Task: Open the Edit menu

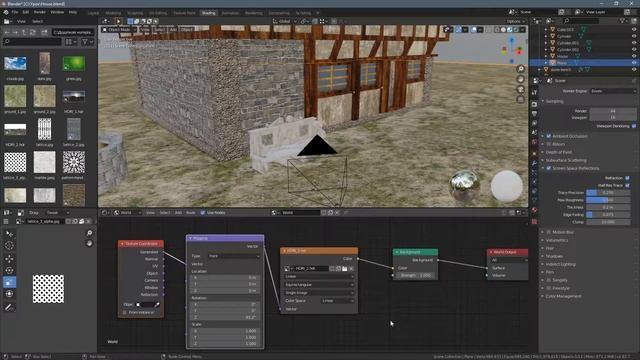Action: 26,12
